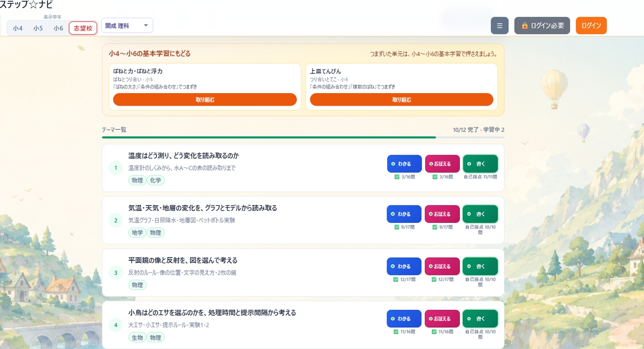Click the orange ログイン button
The height and width of the screenshot is (349, 644).
point(591,25)
